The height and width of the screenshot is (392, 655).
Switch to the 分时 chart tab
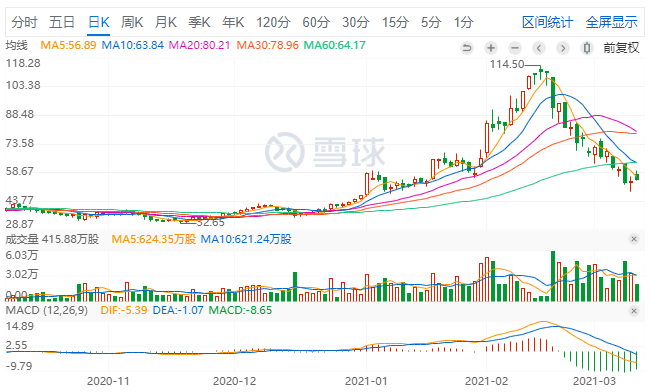click(x=24, y=22)
